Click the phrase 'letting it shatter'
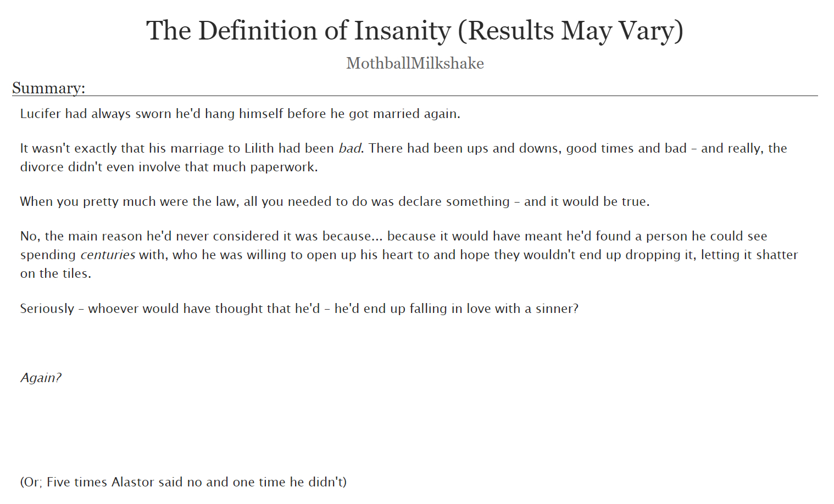Viewport: 834px width, 504px height. pos(749,255)
